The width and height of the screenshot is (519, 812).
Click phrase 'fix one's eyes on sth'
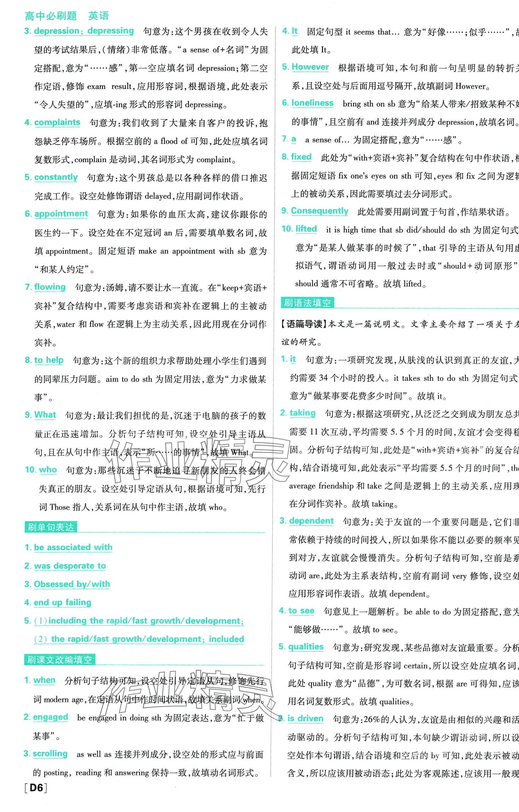375,176
